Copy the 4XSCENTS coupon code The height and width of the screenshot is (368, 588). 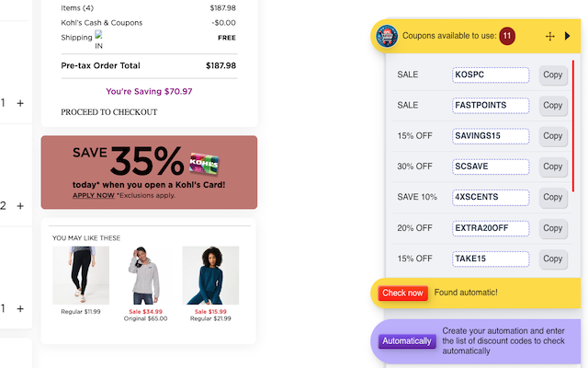[553, 197]
